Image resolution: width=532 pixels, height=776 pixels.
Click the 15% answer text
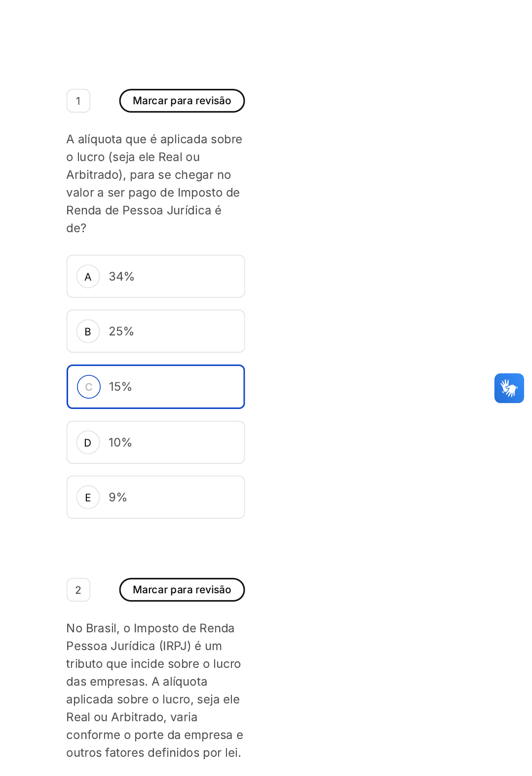point(120,387)
